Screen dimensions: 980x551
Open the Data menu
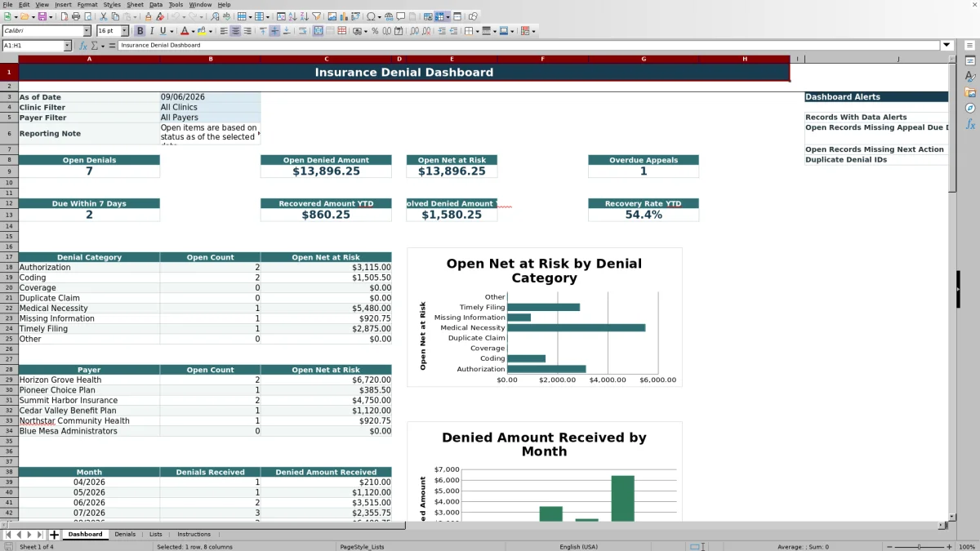coord(155,4)
